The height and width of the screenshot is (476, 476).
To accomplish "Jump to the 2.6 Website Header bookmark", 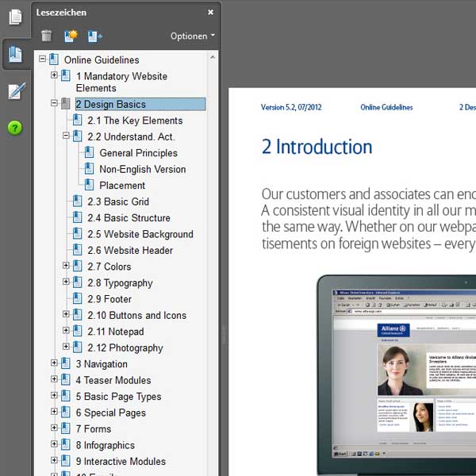I will click(x=130, y=250).
